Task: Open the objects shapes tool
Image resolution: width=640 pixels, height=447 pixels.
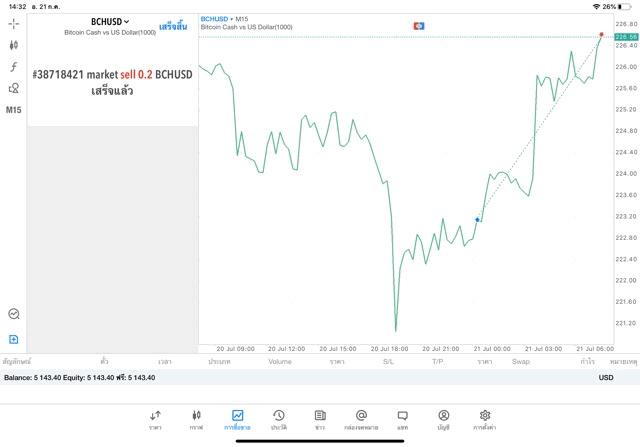Action: coord(13,88)
